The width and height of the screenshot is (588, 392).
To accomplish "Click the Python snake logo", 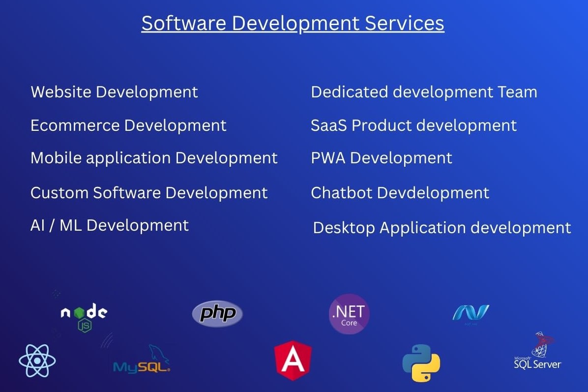I will pyautogui.click(x=421, y=363).
